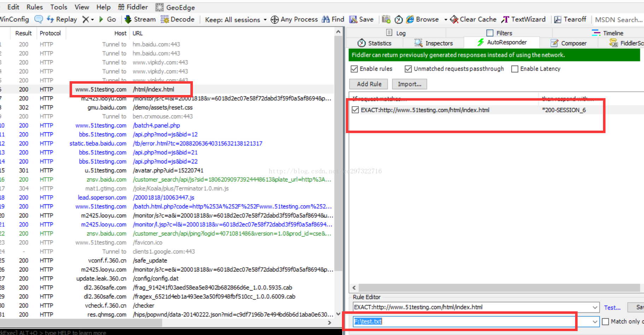The height and width of the screenshot is (335, 644).
Task: Open the GeoEdge menu
Action: [175, 7]
